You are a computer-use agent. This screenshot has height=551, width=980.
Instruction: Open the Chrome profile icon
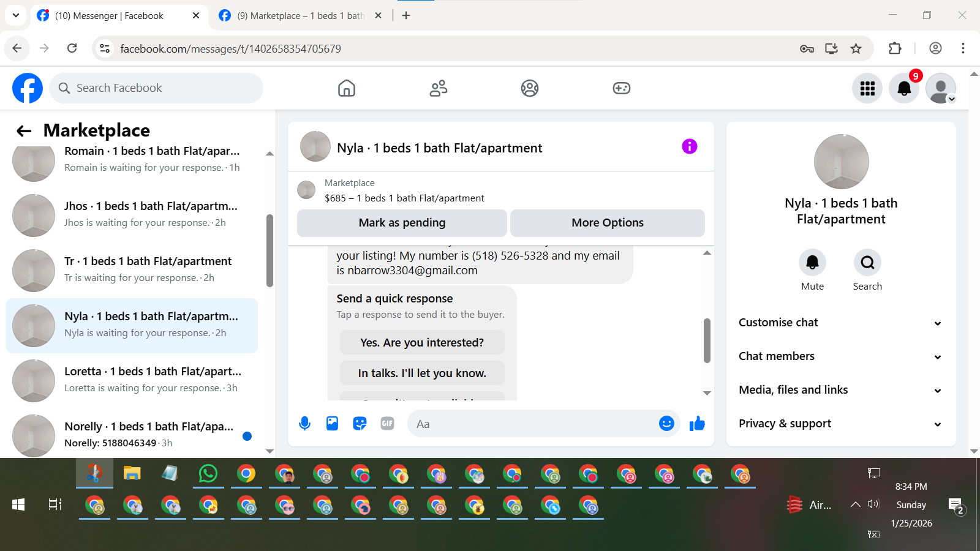click(x=935, y=48)
